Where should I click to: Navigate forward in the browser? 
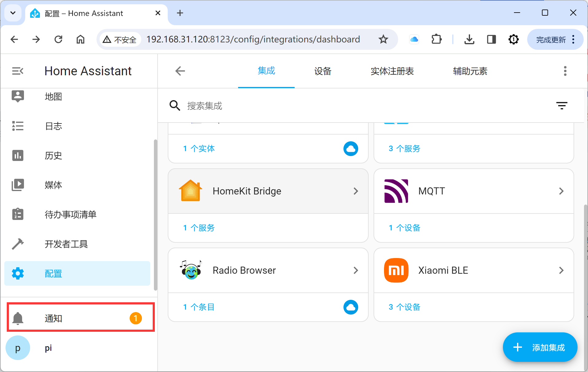(36, 39)
